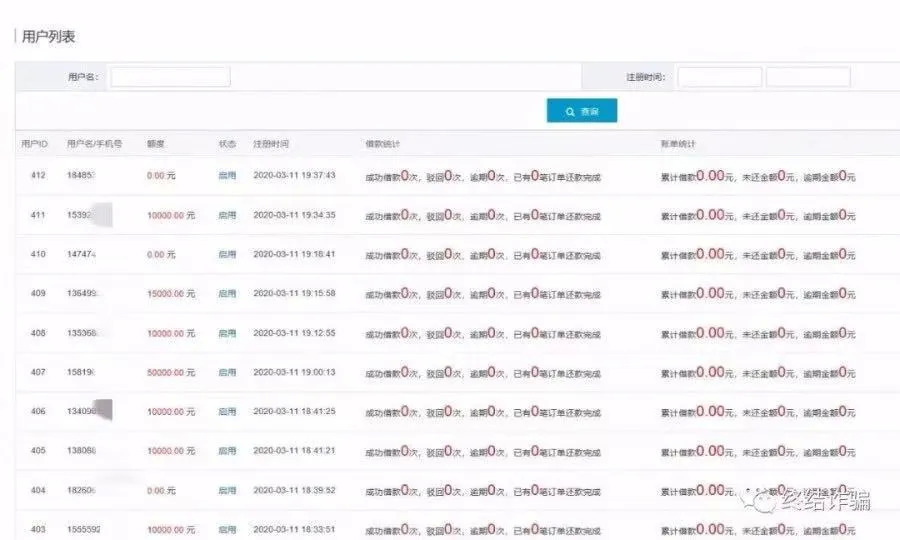Click timestamp 2020-03-11 19:15:58
This screenshot has height=540, width=900.
coord(294,293)
